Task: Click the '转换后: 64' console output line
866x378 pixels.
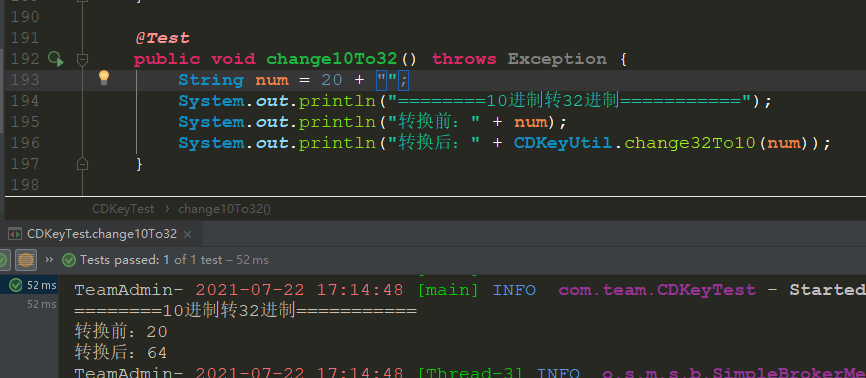Action: click(x=121, y=353)
